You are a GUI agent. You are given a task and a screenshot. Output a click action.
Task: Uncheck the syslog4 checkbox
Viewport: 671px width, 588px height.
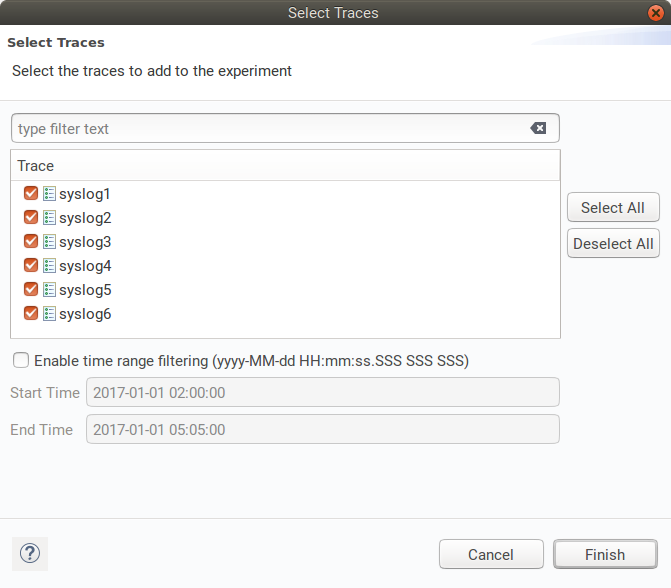[31, 266]
